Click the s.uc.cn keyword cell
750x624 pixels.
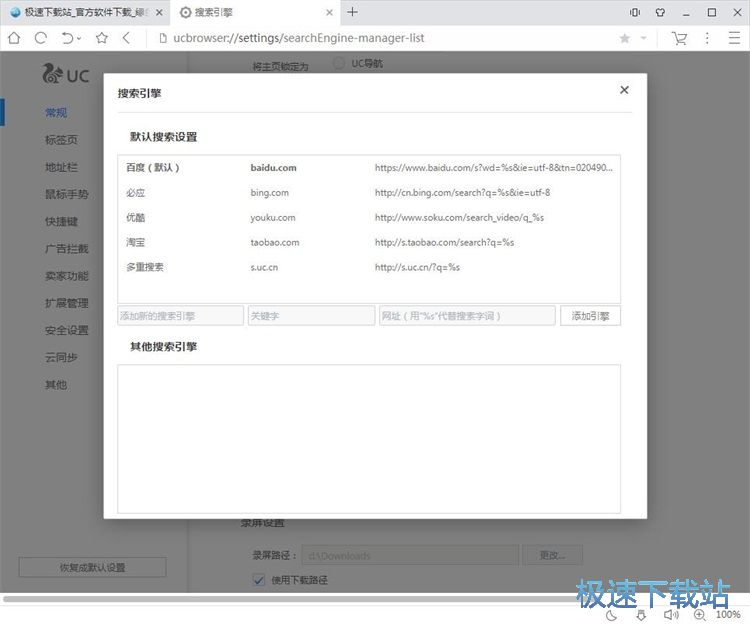(x=264, y=267)
